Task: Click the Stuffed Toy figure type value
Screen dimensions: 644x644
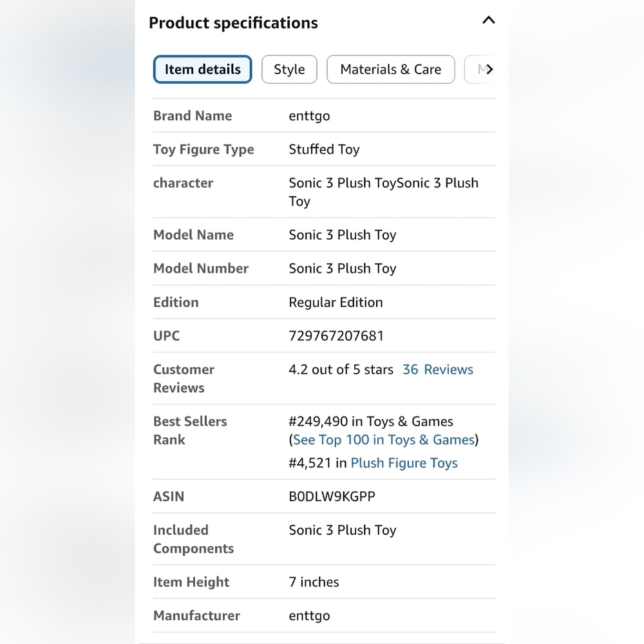Action: click(x=324, y=149)
